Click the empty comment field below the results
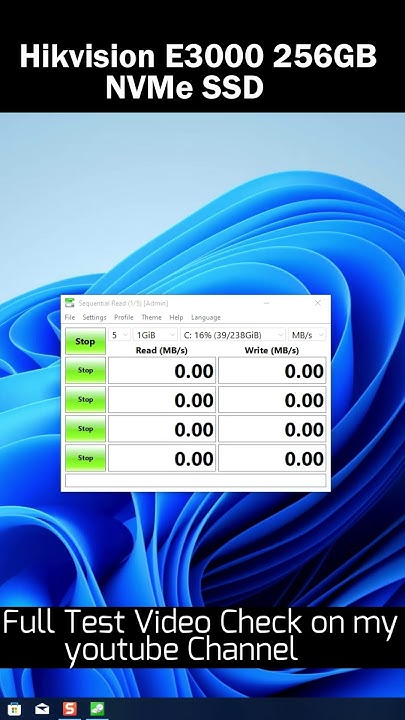This screenshot has height=720, width=405. point(196,480)
